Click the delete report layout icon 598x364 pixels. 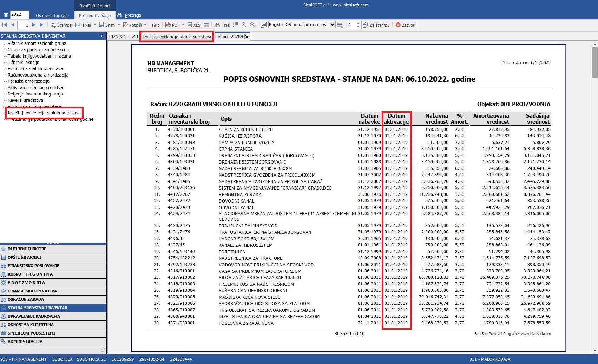[340, 25]
